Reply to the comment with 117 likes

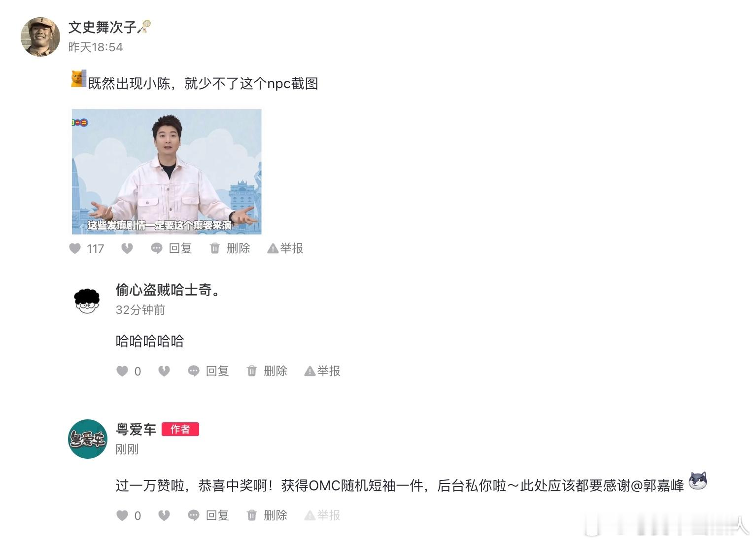[171, 248]
